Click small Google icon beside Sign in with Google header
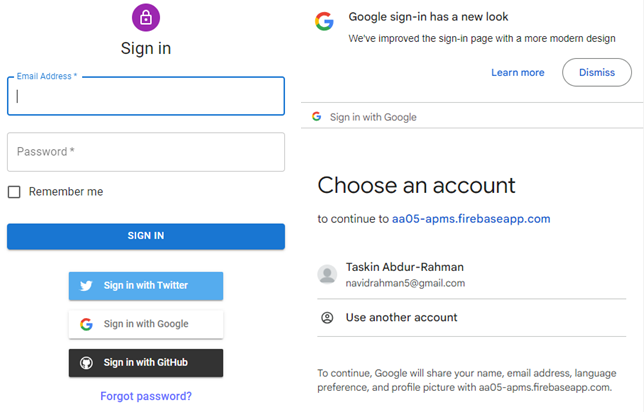 point(317,117)
